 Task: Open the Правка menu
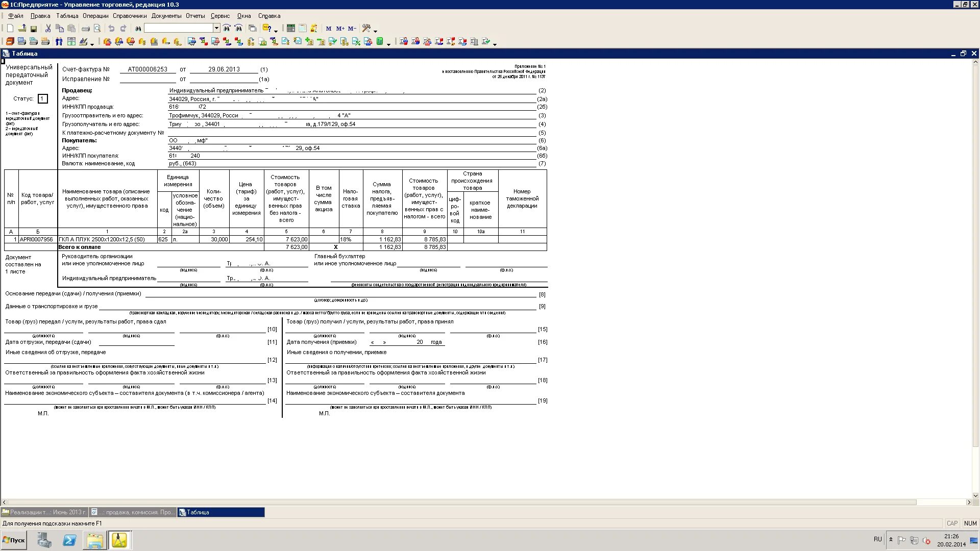pos(40,16)
